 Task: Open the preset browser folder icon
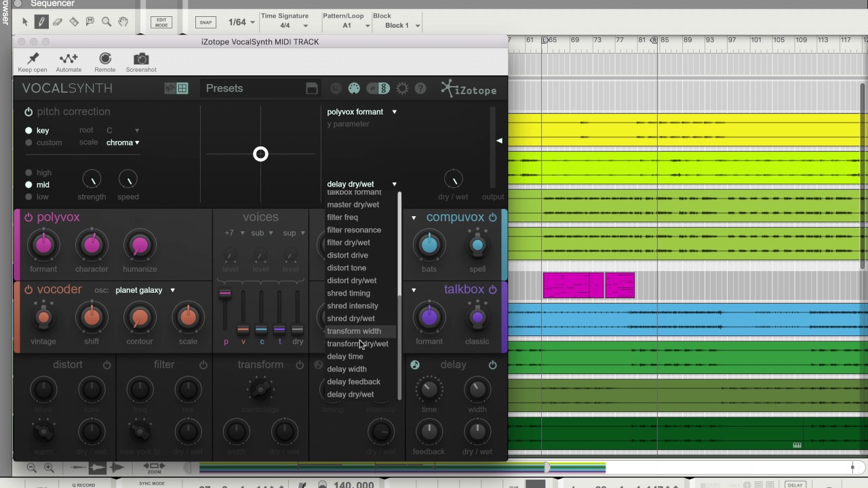(311, 88)
